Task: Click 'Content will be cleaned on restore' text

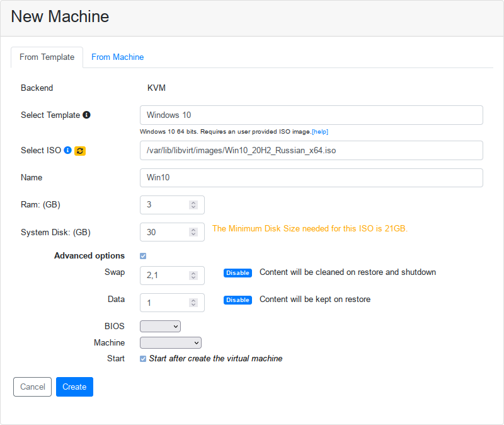Action: click(x=348, y=272)
